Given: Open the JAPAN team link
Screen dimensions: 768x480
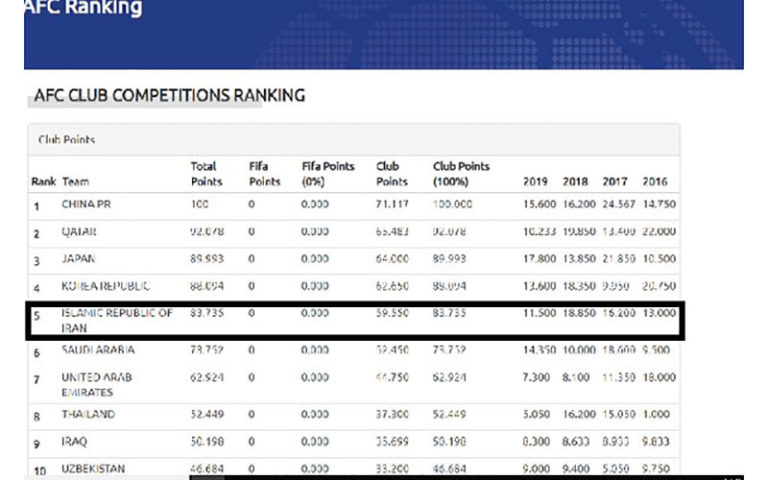Looking at the screenshot, I should (78, 259).
